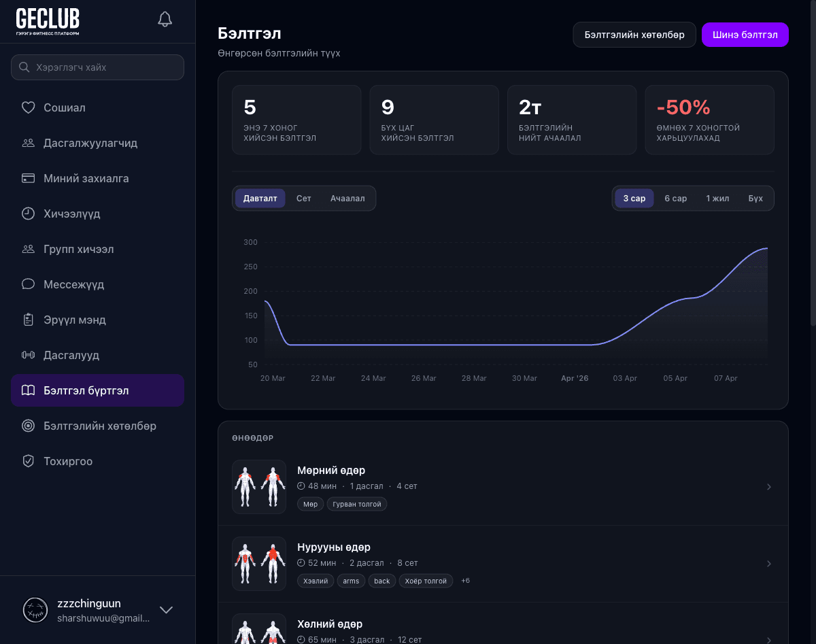The width and height of the screenshot is (816, 644).
Task: Select the 6 сар time range
Action: pos(675,199)
